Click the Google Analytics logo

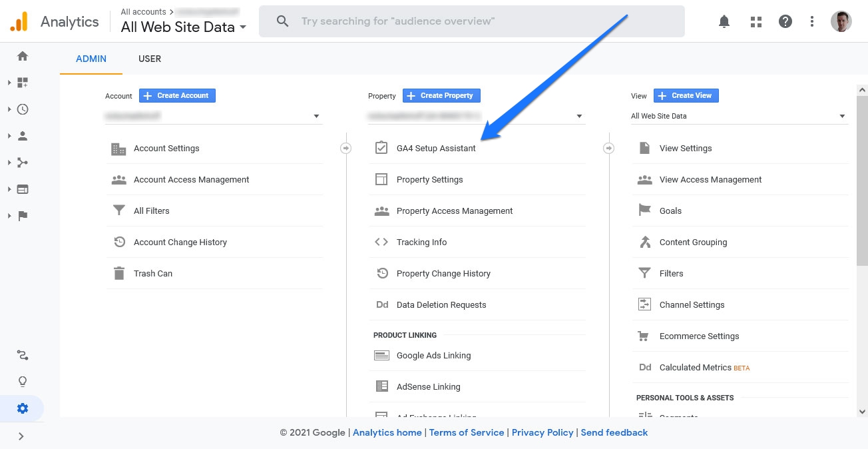click(19, 21)
